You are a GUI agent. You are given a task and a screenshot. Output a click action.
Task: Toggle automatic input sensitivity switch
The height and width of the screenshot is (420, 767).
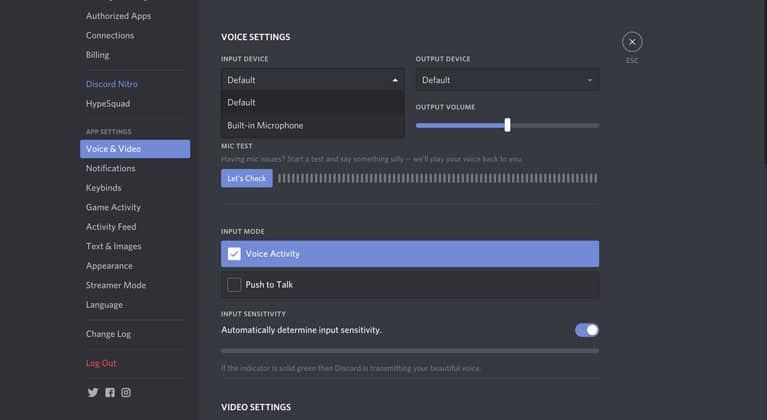(x=586, y=330)
